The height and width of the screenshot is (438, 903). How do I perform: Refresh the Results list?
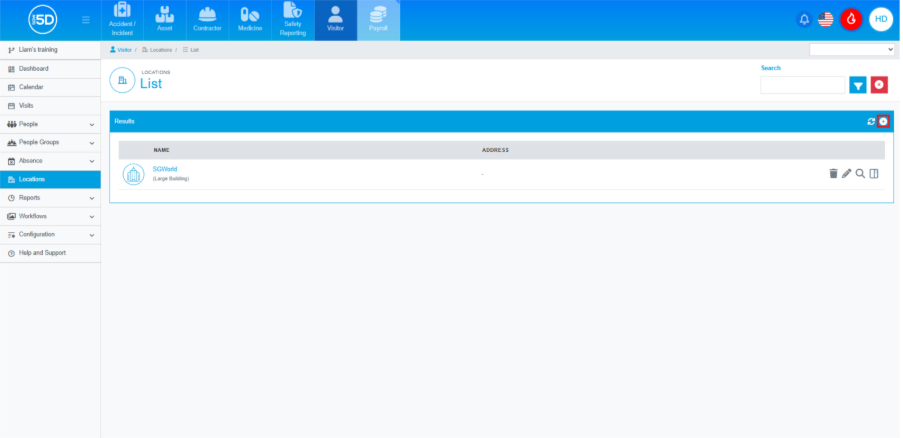click(871, 121)
